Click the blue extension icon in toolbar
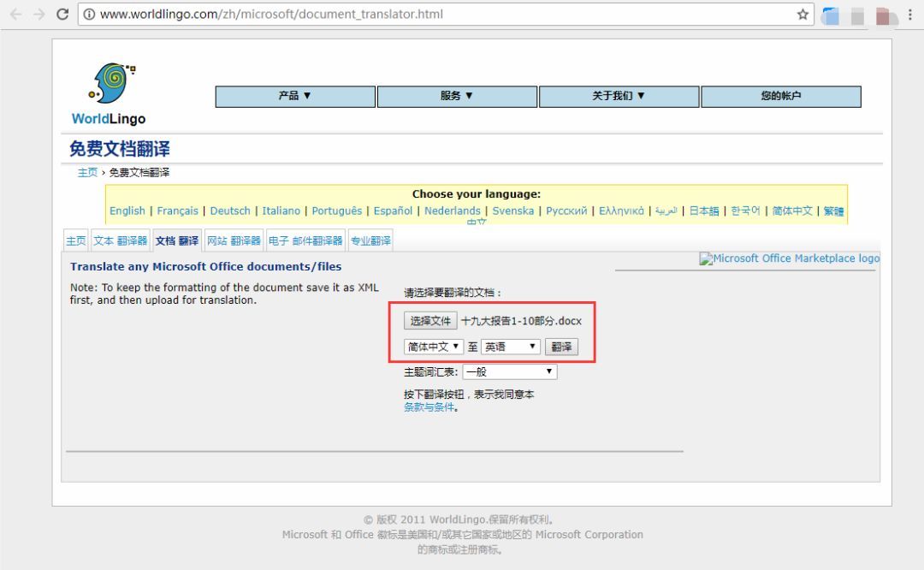The width and height of the screenshot is (924, 570). pos(830,16)
